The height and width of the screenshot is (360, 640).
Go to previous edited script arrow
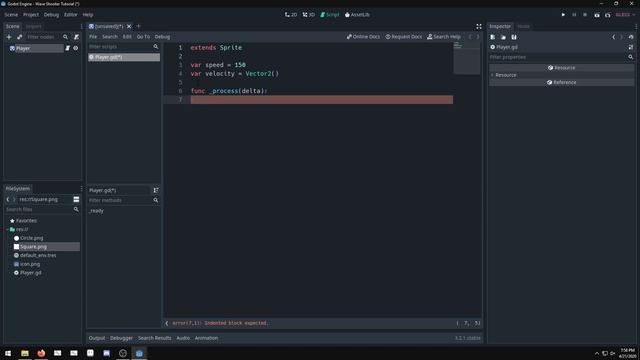pyautogui.click(x=470, y=37)
